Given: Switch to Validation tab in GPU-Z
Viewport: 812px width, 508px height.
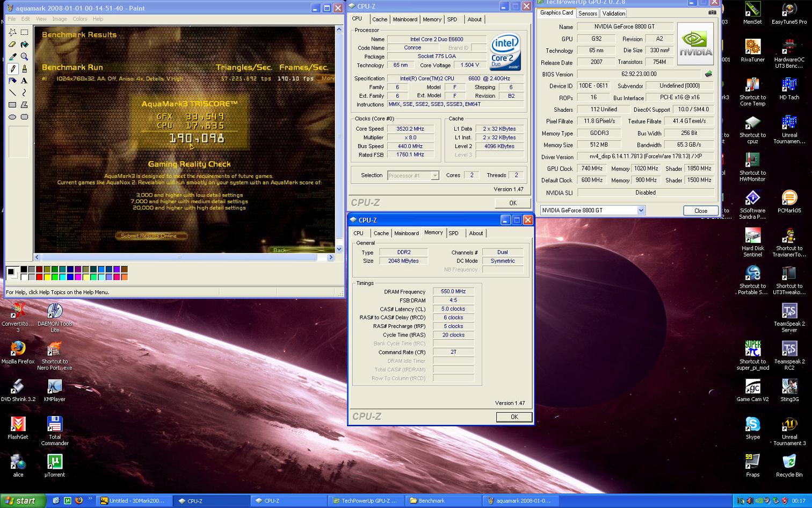Looking at the screenshot, I should pos(613,13).
